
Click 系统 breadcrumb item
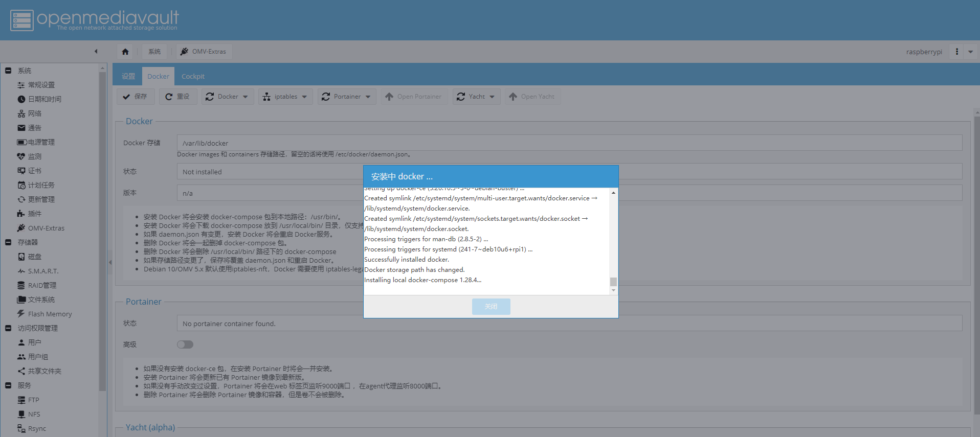154,52
